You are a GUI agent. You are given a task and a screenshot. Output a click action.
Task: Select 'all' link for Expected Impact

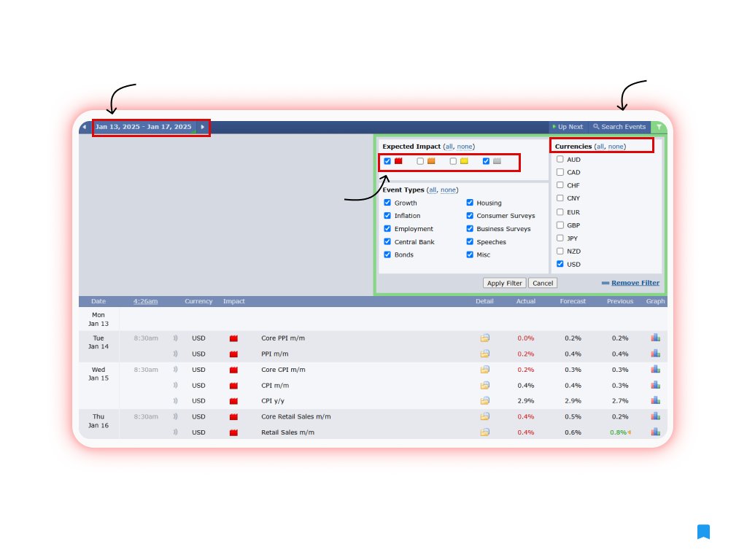(x=449, y=147)
